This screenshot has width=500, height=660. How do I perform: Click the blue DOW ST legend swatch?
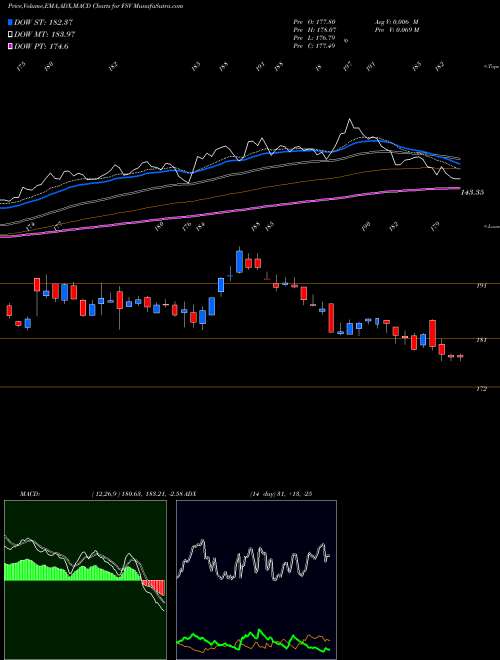tap(11, 22)
